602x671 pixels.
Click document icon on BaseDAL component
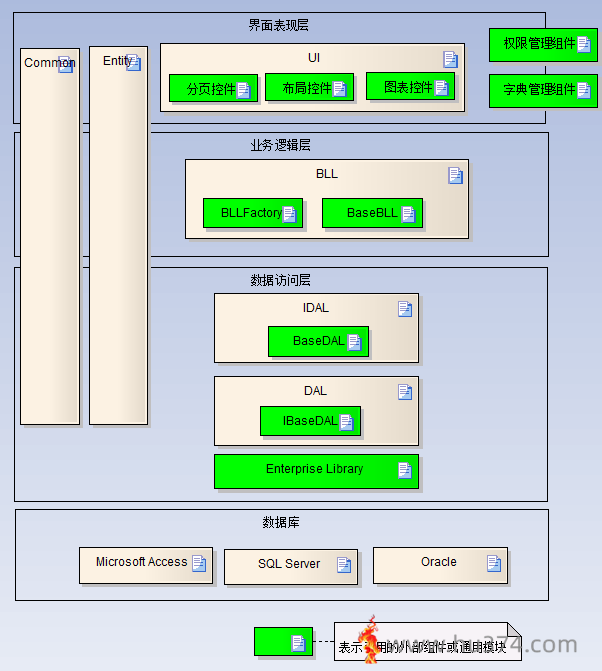(x=355, y=342)
